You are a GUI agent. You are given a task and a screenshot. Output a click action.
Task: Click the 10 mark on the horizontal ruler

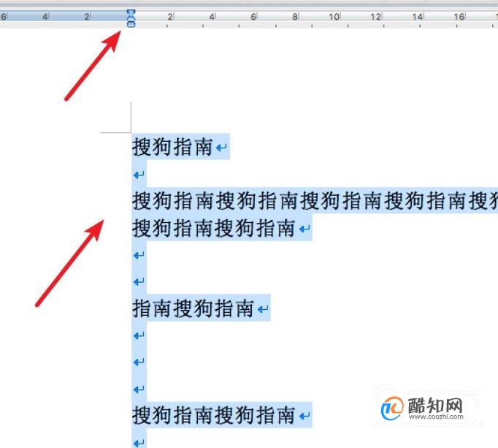point(334,17)
